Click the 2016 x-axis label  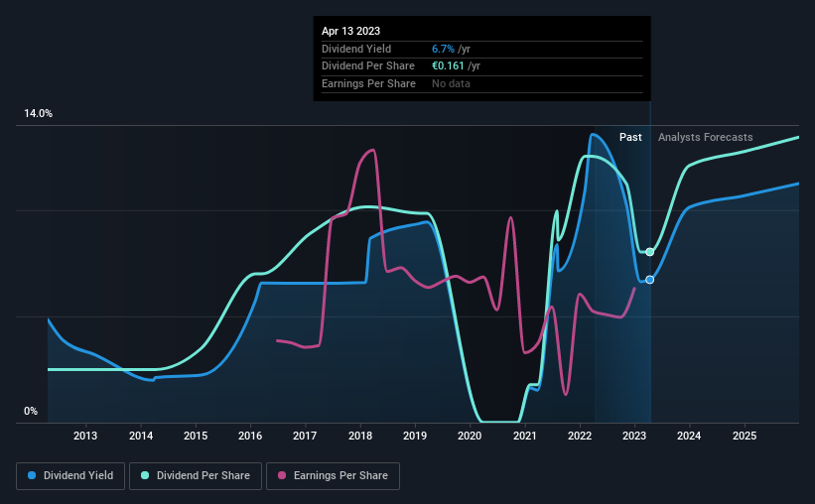tap(250, 436)
